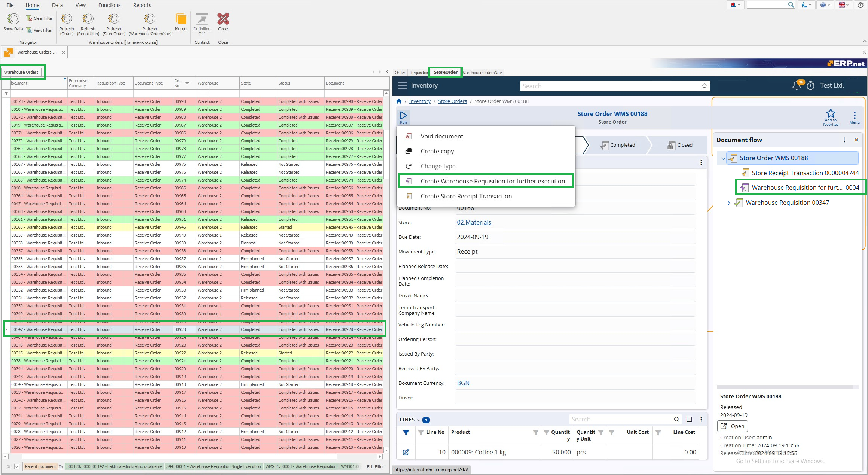Screen dimensions: 868x475
Task: Click the red Close ribbon icon
Action: point(223,19)
